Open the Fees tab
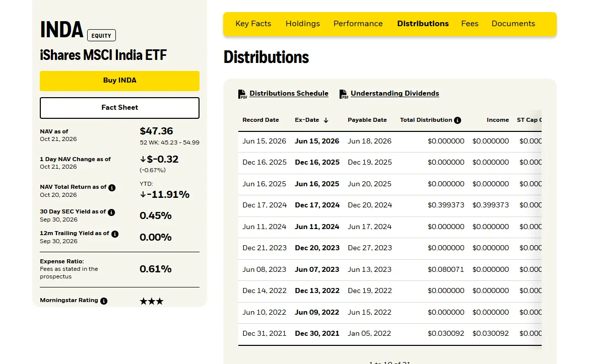 [470, 24]
